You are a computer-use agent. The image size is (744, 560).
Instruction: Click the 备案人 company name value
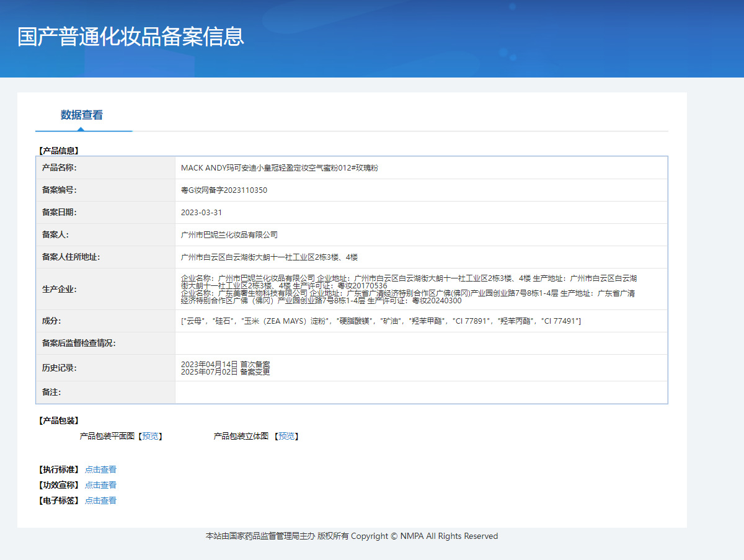coord(229,235)
